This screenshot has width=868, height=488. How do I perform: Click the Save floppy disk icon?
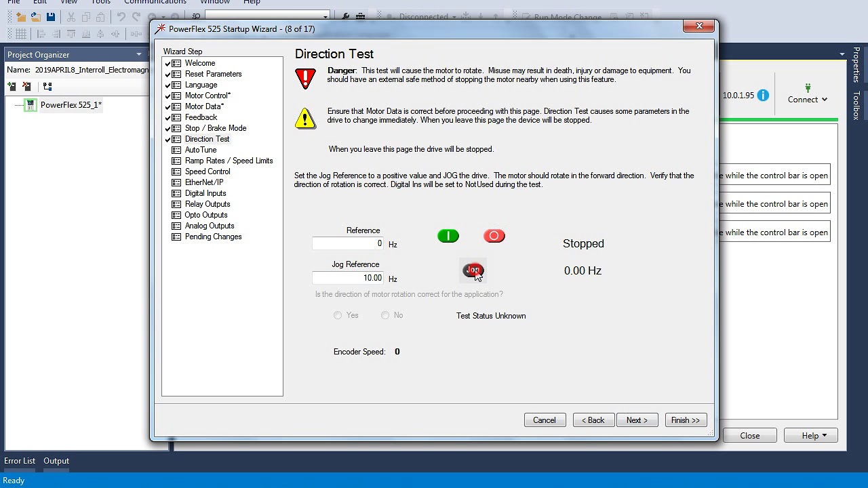coord(50,17)
